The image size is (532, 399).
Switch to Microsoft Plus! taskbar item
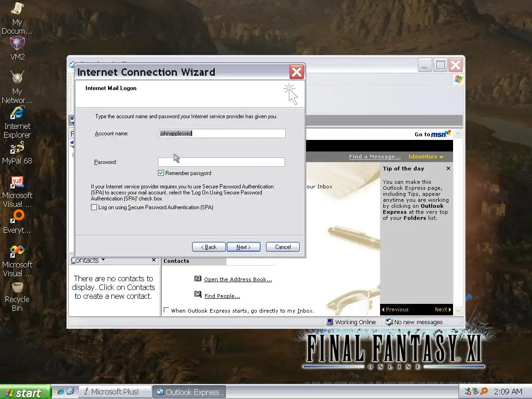[115, 392]
